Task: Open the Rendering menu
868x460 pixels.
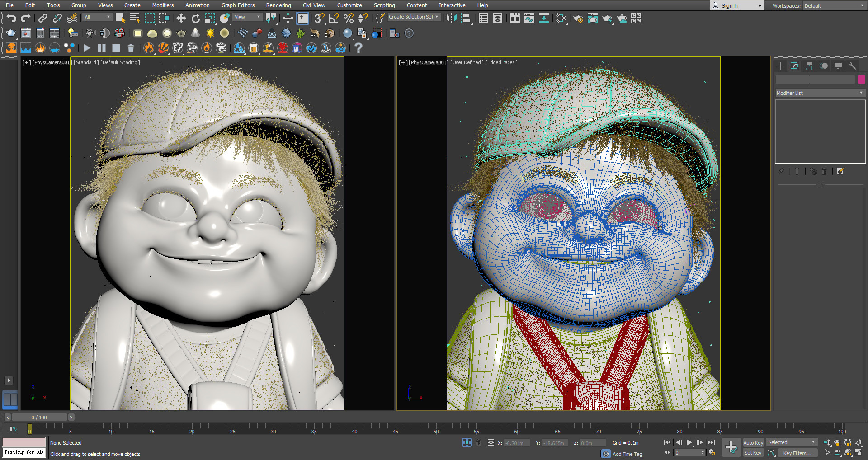Action: pos(278,5)
